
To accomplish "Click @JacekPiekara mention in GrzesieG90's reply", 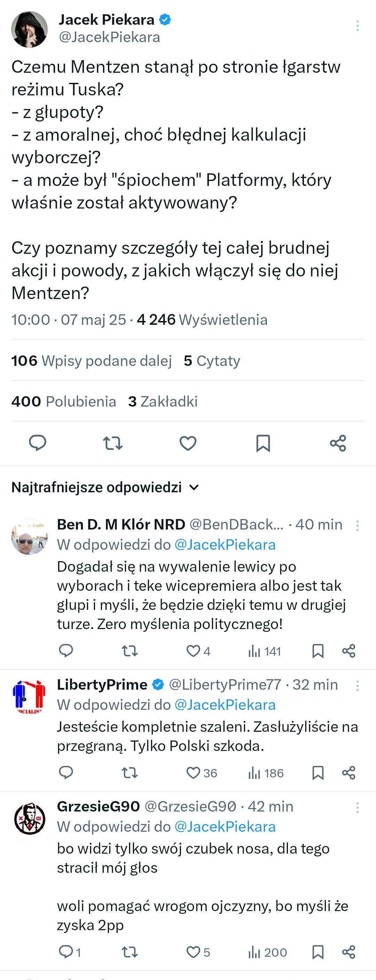I will pos(225,827).
